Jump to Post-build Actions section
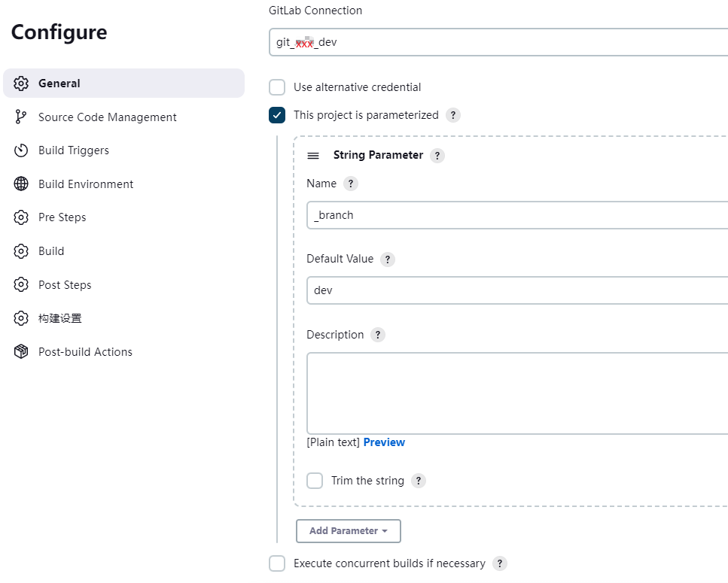This screenshot has height=583, width=728. pyautogui.click(x=85, y=352)
